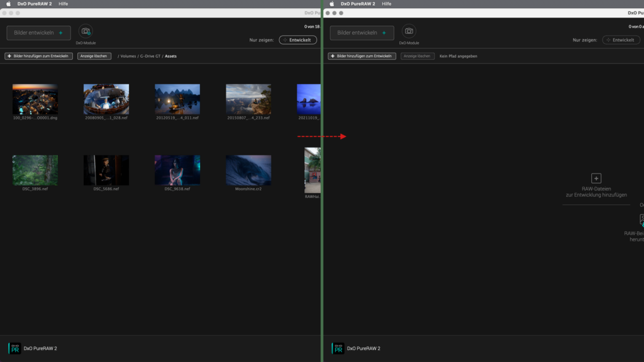The width and height of the screenshot is (644, 362).
Task: Click 'RAW-Dateien zur Entwicklung hinzufügen' text
Action: coord(596,192)
